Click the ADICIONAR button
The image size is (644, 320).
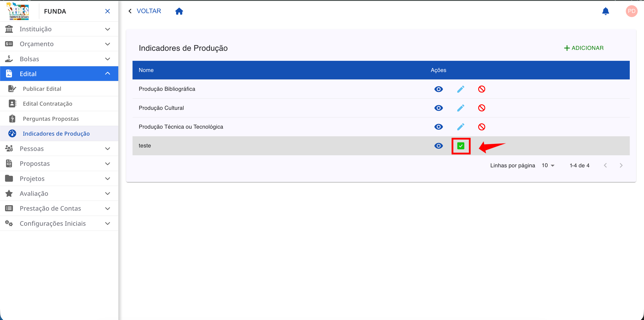(x=584, y=48)
